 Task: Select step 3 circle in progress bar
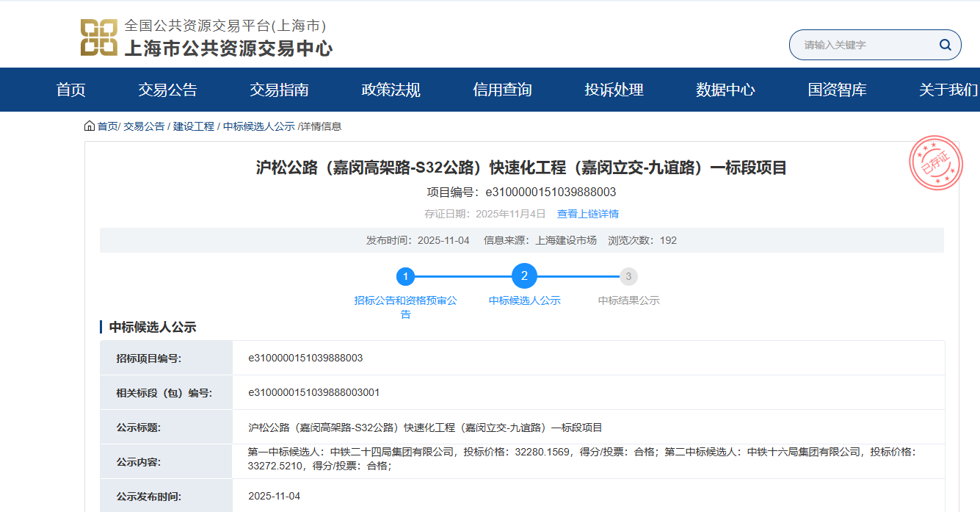[628, 277]
